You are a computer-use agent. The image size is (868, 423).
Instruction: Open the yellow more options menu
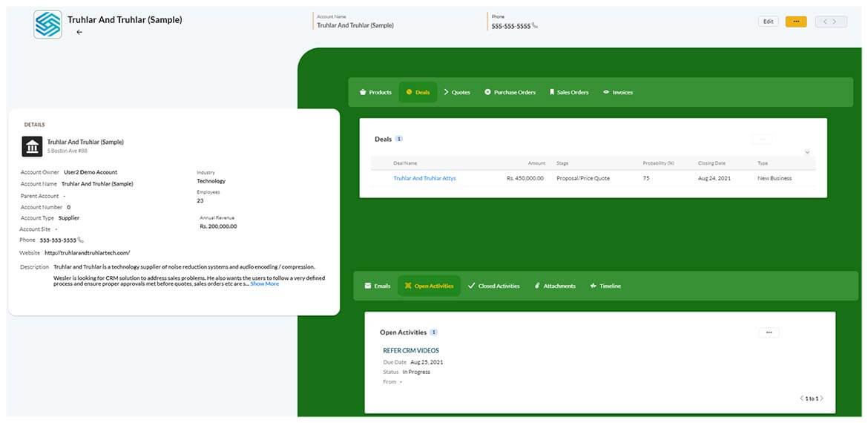pos(795,22)
